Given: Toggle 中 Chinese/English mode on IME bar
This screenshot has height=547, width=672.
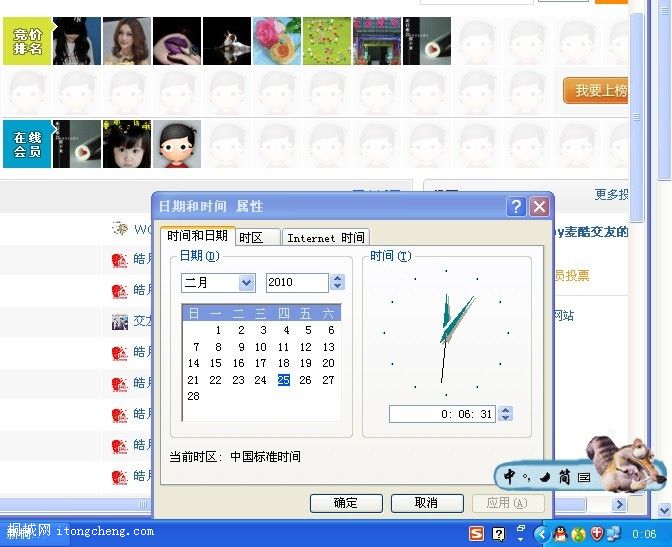Looking at the screenshot, I should click(x=510, y=477).
